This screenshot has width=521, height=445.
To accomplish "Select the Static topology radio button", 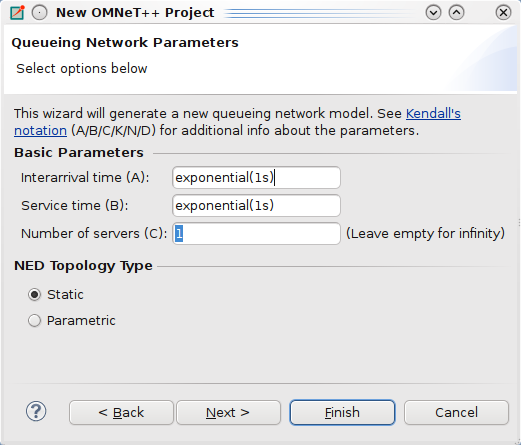I will pyautogui.click(x=34, y=295).
